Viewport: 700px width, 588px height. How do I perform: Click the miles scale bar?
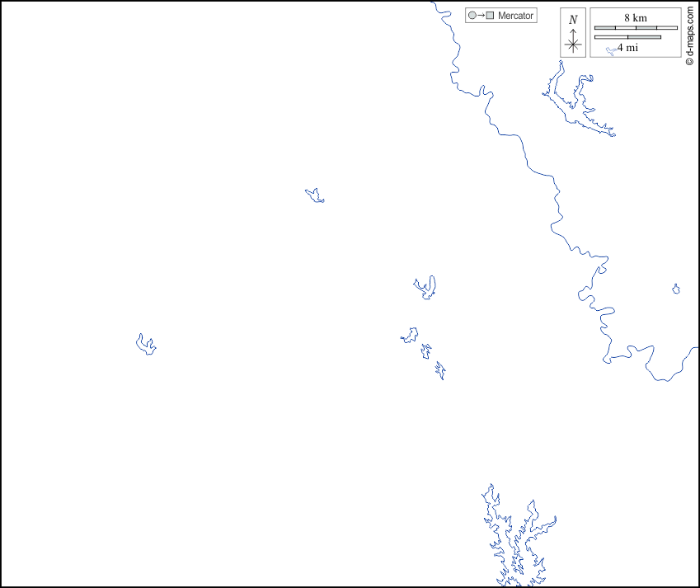[x=627, y=37]
